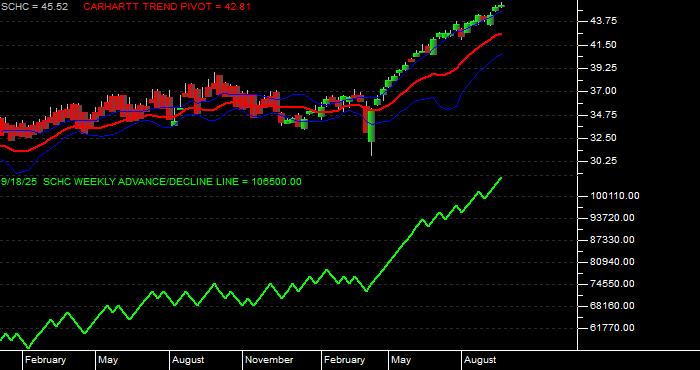Screen dimensions: 700x370
Task: Click the 87330.00 axis value
Action: click(x=612, y=240)
